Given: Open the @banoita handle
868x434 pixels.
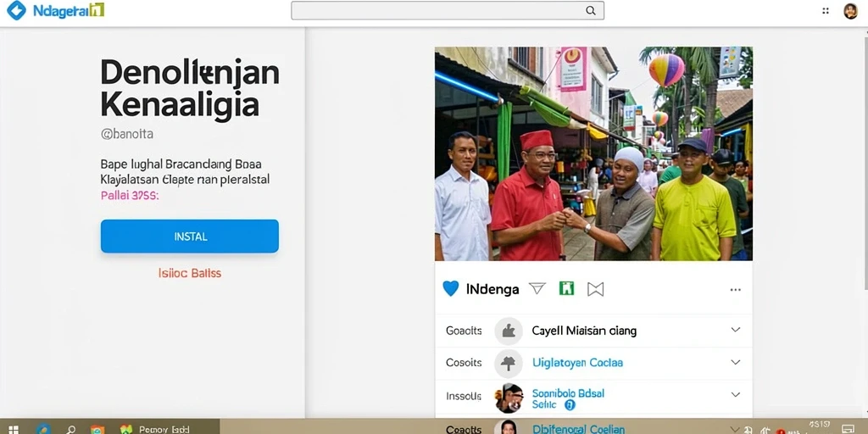Looking at the screenshot, I should (x=127, y=134).
